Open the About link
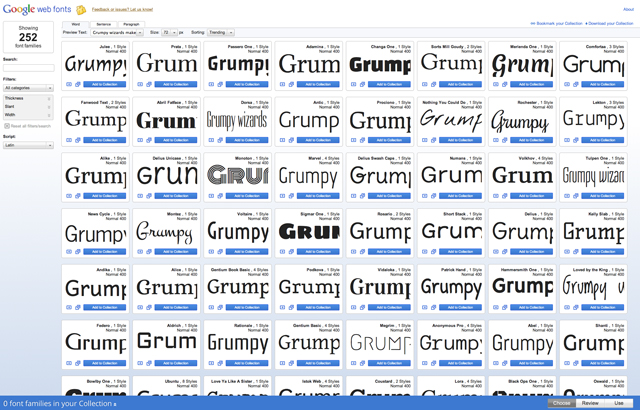The image size is (640, 410). (x=629, y=9)
